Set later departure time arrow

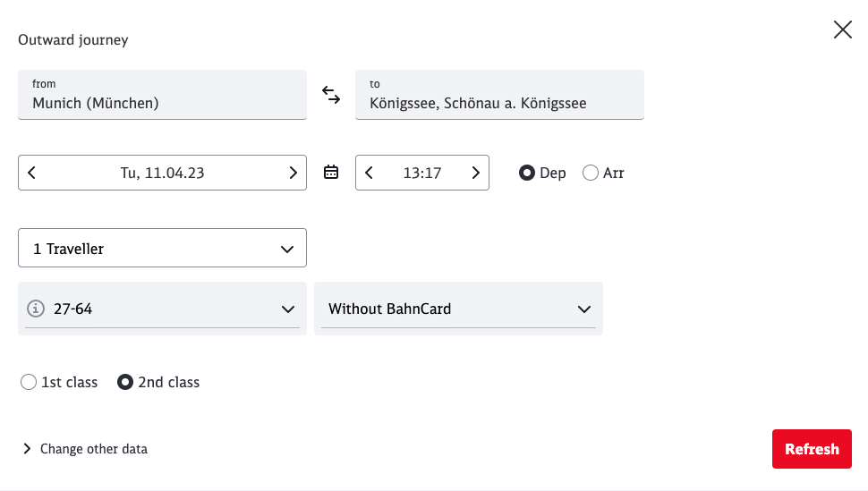475,173
